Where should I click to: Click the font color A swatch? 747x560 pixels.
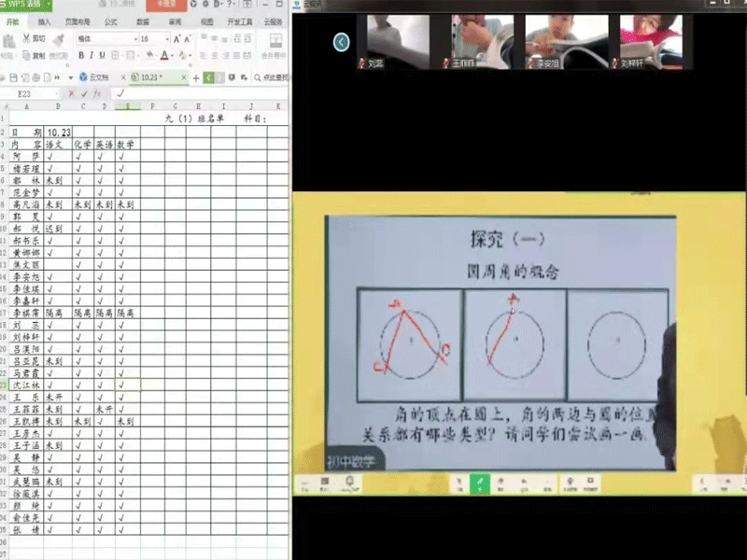click(164, 55)
